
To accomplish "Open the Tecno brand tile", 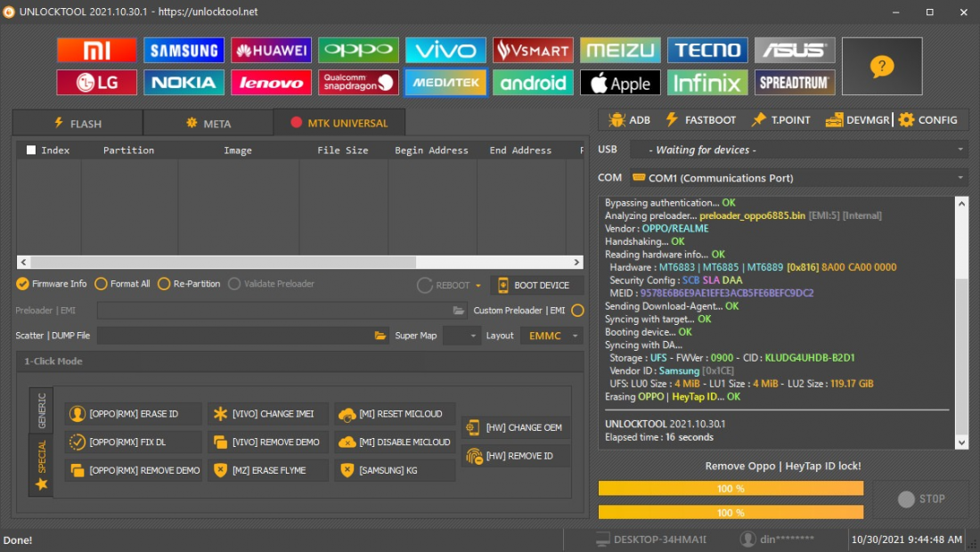I will pos(707,50).
